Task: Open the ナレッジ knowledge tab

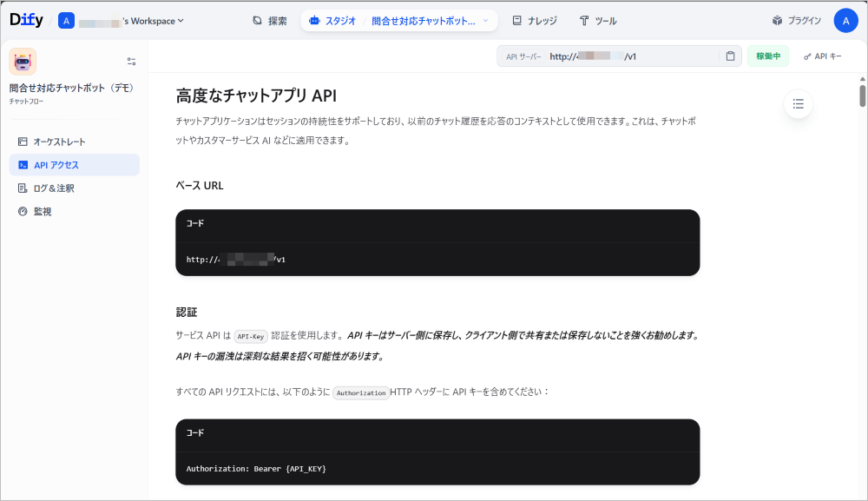Action: click(x=534, y=21)
